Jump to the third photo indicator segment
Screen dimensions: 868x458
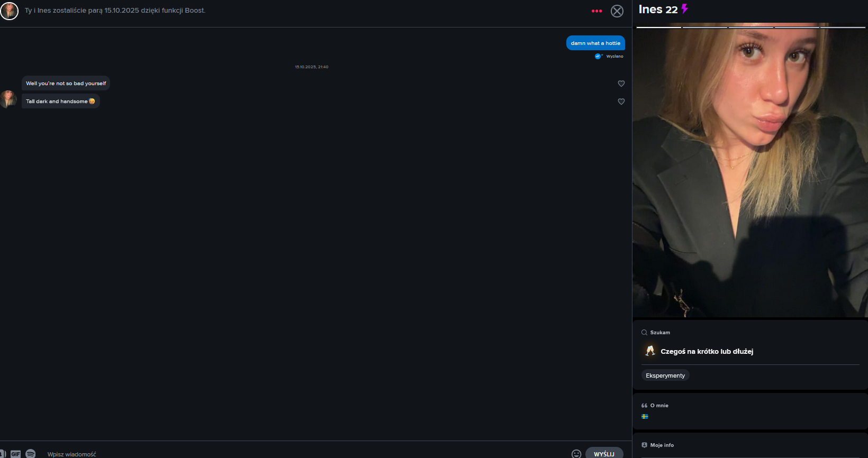[x=751, y=27]
